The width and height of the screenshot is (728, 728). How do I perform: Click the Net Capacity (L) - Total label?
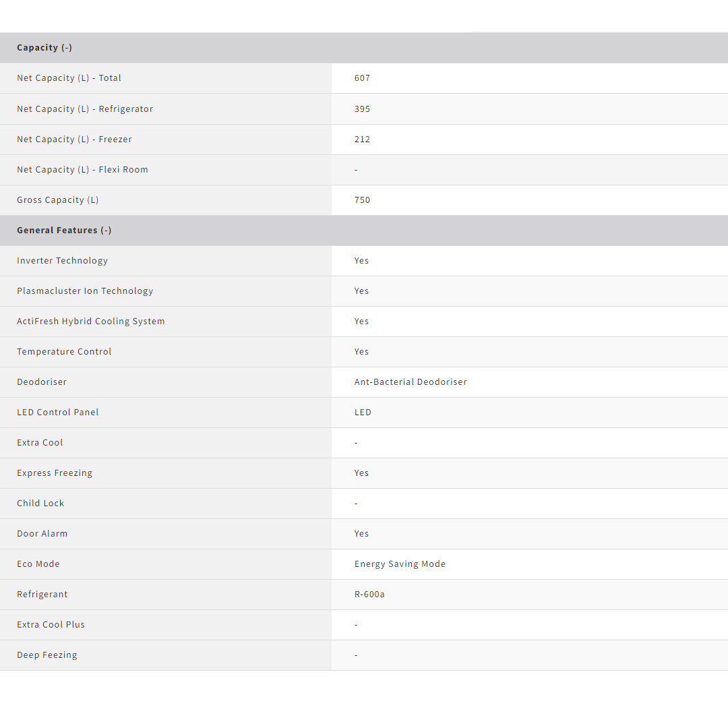[69, 78]
